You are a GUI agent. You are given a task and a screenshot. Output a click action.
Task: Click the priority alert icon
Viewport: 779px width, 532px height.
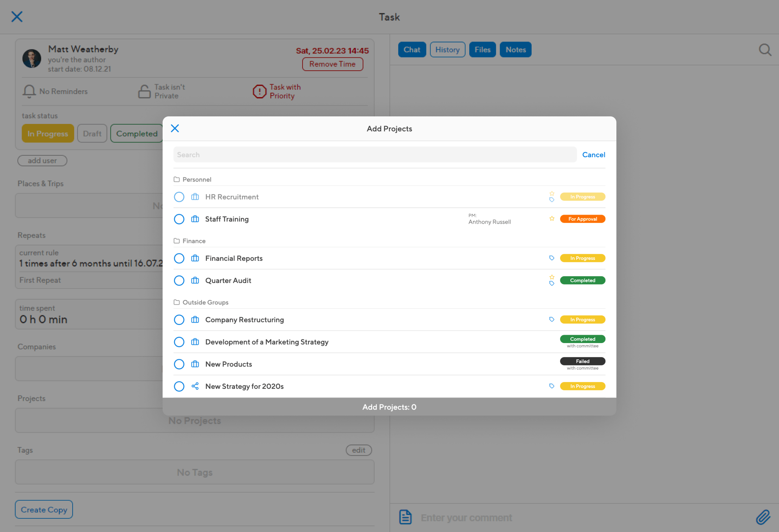point(259,91)
